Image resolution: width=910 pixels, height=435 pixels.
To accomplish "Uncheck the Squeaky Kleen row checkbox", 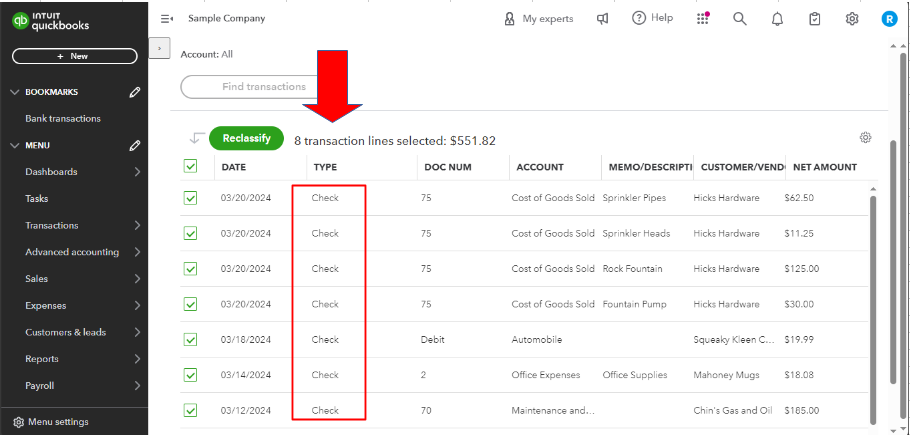I will [x=190, y=339].
